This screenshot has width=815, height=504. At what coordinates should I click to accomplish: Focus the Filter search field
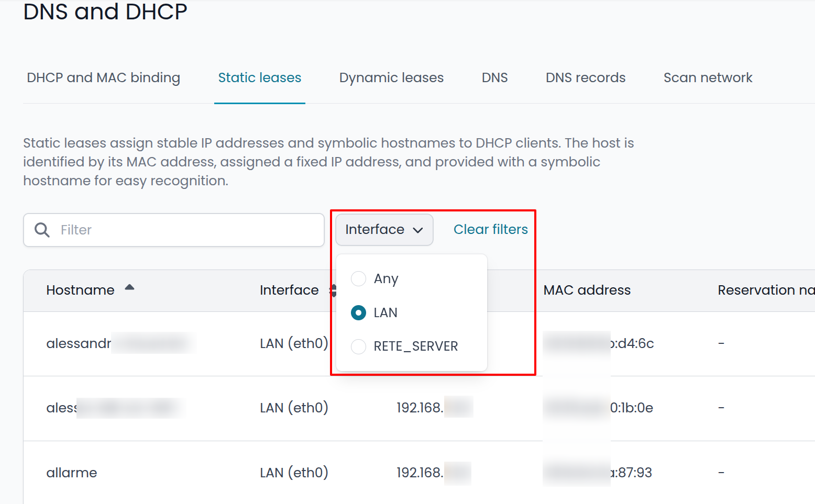pos(174,230)
